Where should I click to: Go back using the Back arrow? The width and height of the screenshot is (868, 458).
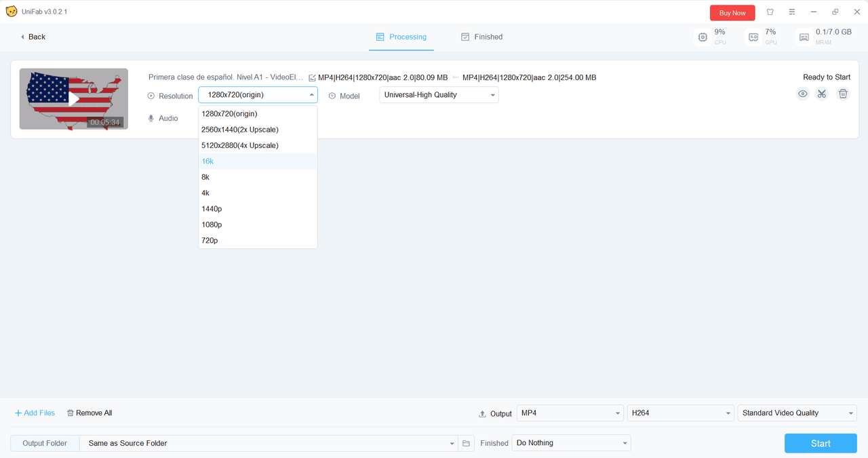33,37
